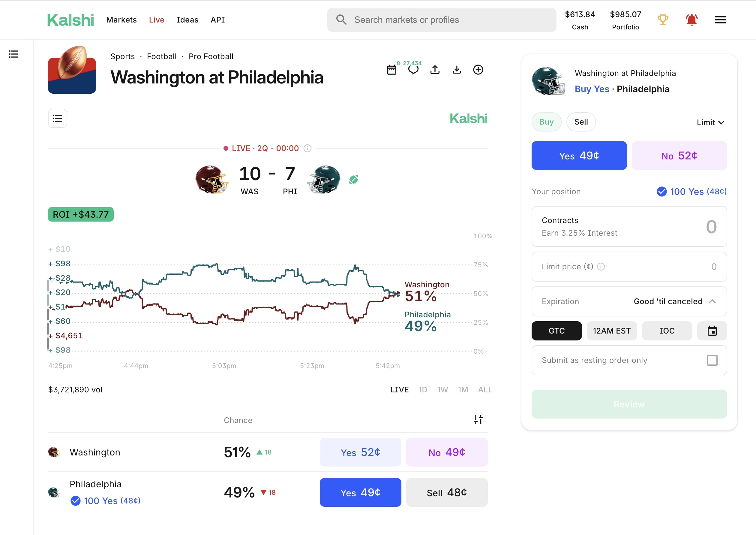756x535 pixels.
Task: Switch order side to Sell
Action: 581,122
